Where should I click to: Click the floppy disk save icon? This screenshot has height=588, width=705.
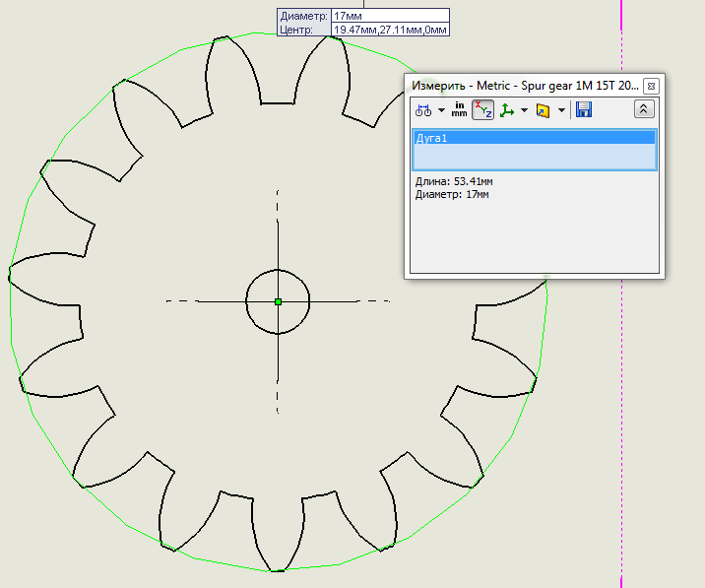click(x=583, y=110)
